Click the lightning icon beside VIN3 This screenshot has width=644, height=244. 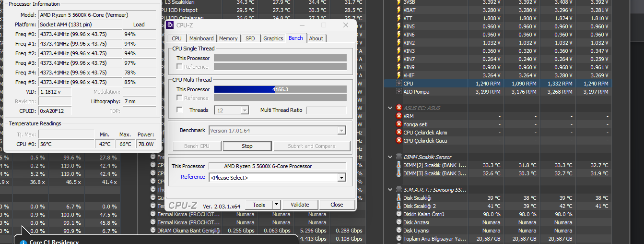(398, 51)
